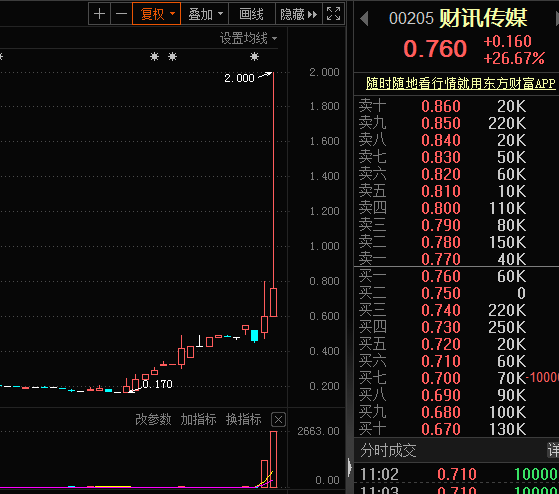Click 隐藏 to hide side panel

299,14
